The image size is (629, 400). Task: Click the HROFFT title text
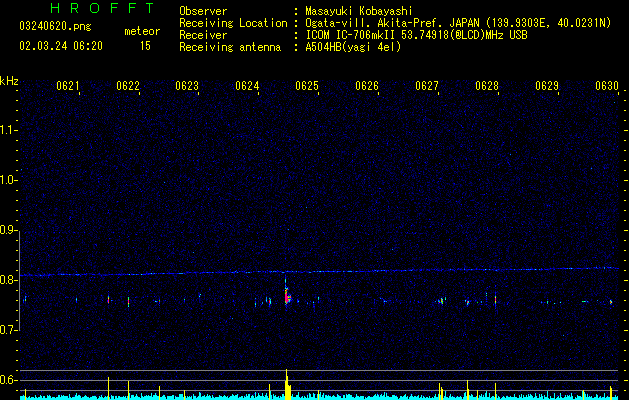[103, 8]
